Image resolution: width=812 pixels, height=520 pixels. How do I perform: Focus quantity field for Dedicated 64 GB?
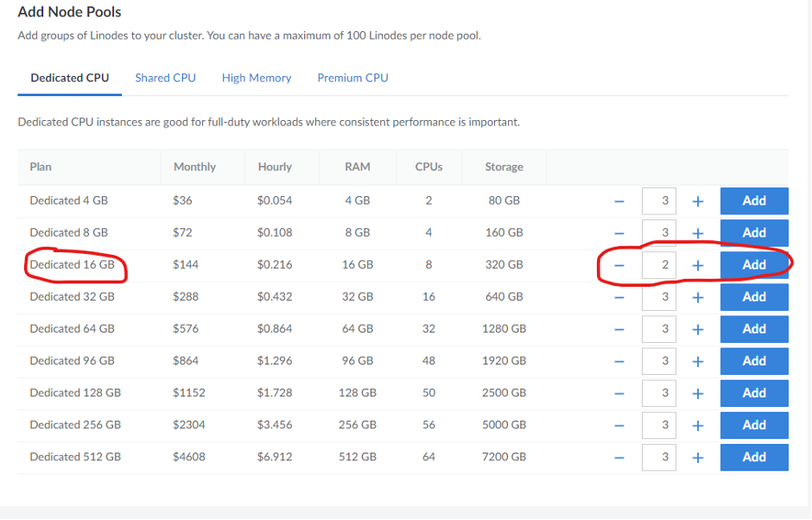[x=659, y=329]
